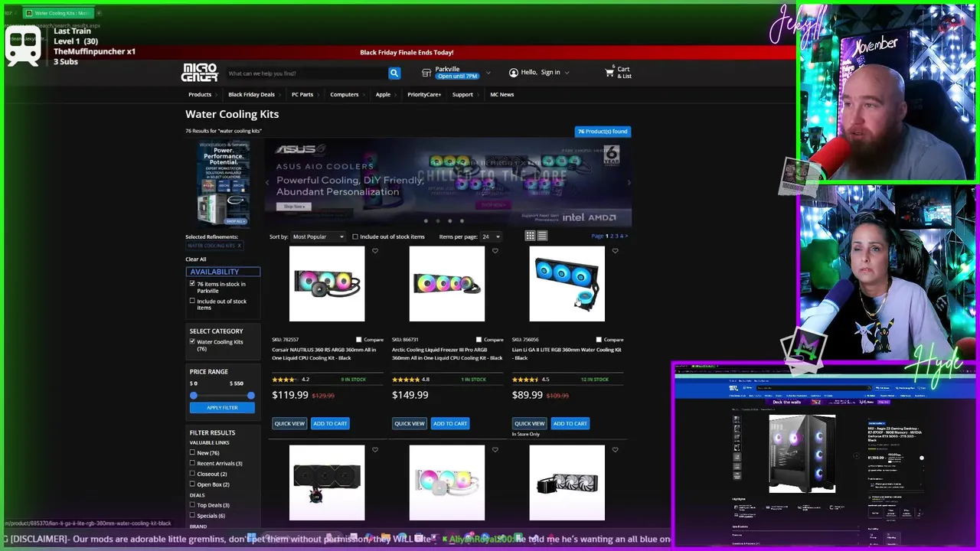Advance banner with right carousel arrow

(629, 182)
